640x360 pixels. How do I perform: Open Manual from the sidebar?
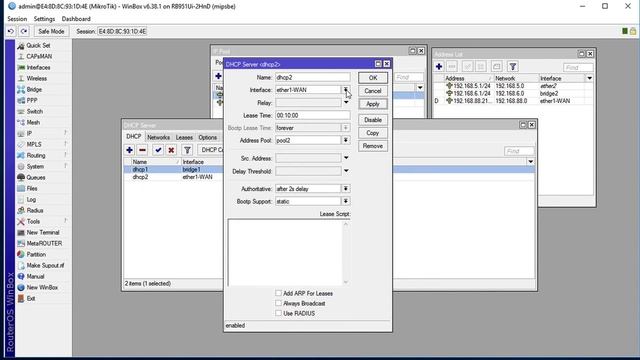click(x=35, y=277)
